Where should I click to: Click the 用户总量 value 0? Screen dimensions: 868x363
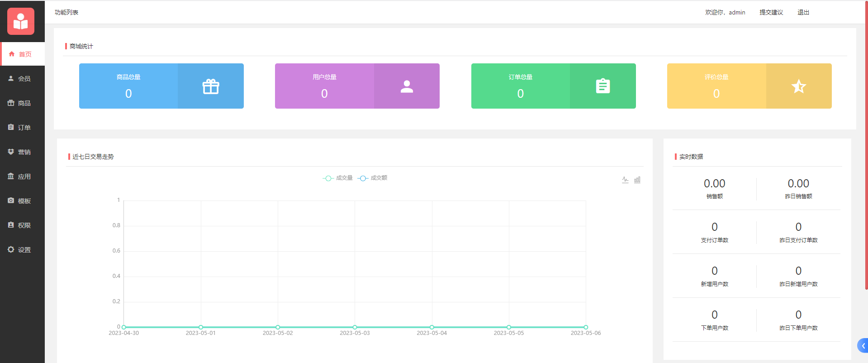[324, 94]
